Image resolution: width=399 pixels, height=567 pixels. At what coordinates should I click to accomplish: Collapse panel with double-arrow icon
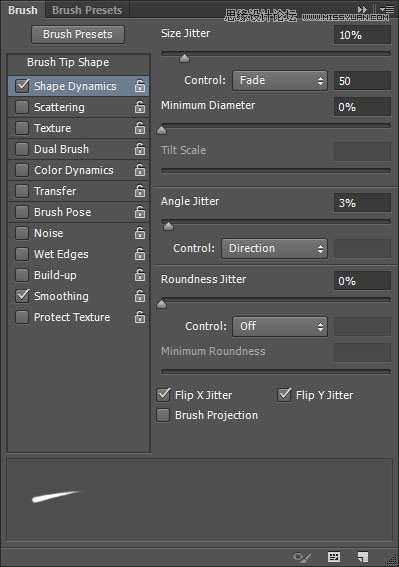(x=362, y=9)
